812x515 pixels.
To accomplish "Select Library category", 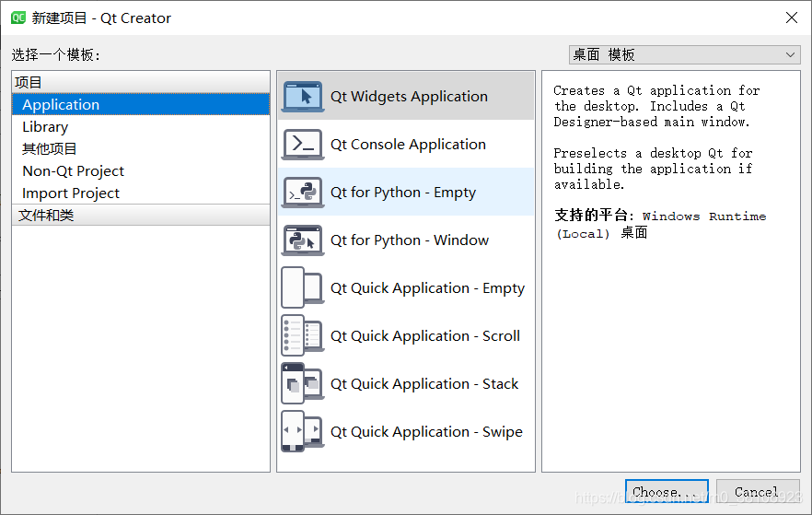I will click(x=141, y=127).
